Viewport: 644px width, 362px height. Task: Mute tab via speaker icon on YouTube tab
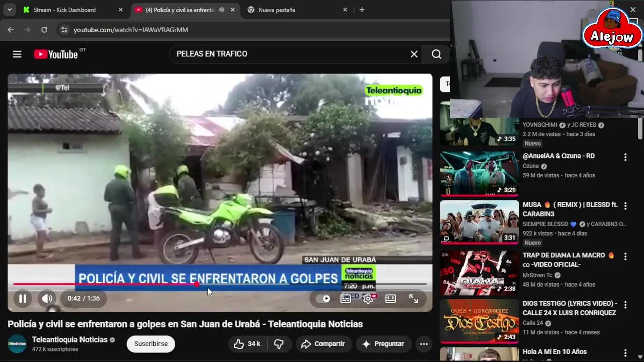(221, 10)
